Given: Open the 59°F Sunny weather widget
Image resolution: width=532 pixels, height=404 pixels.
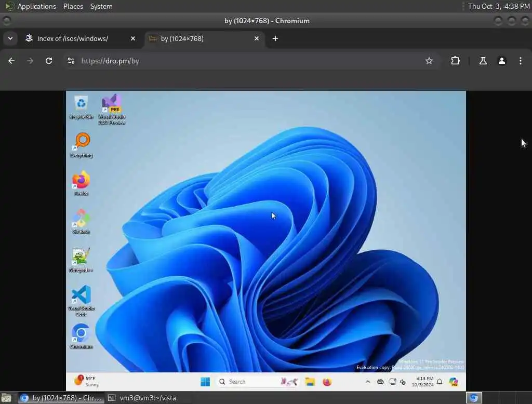Looking at the screenshot, I should click(87, 381).
